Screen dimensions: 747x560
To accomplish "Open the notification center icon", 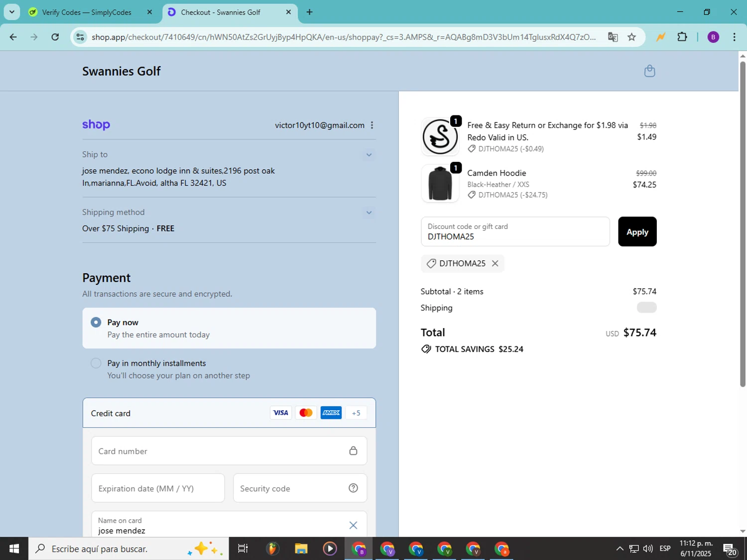I will (x=730, y=549).
